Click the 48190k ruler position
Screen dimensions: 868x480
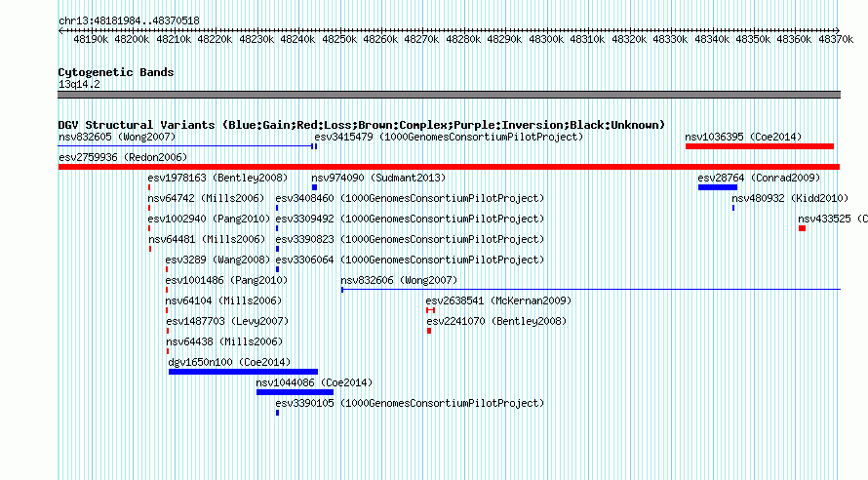coord(91,39)
